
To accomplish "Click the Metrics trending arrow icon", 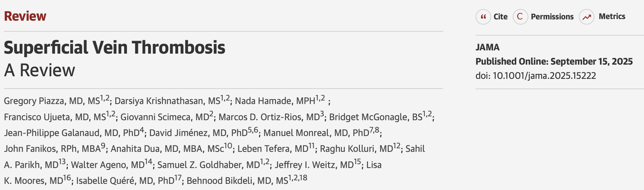I will point(587,17).
